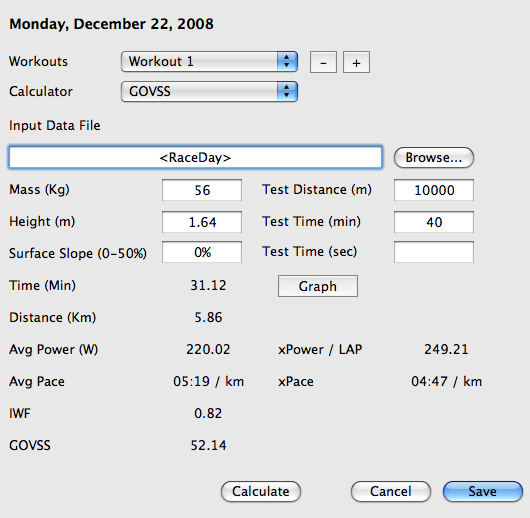Click the Cancel button
530x518 pixels.
391,491
